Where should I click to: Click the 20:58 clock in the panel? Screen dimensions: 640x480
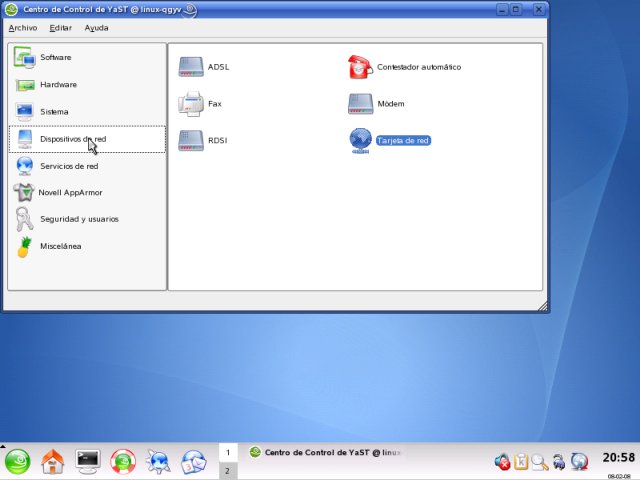point(618,457)
